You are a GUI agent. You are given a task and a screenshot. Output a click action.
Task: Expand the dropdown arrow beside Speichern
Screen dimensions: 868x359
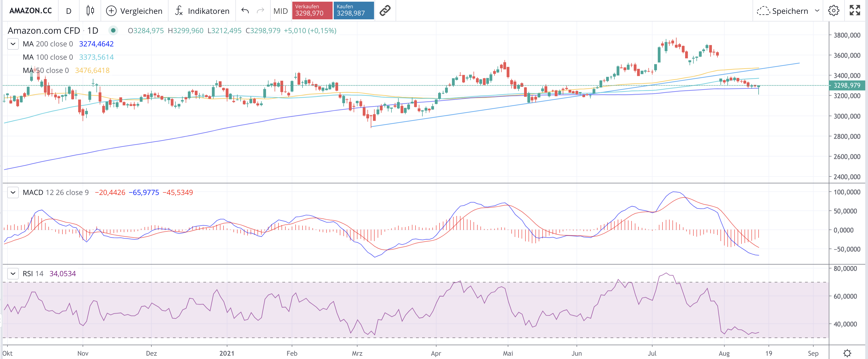pos(817,11)
